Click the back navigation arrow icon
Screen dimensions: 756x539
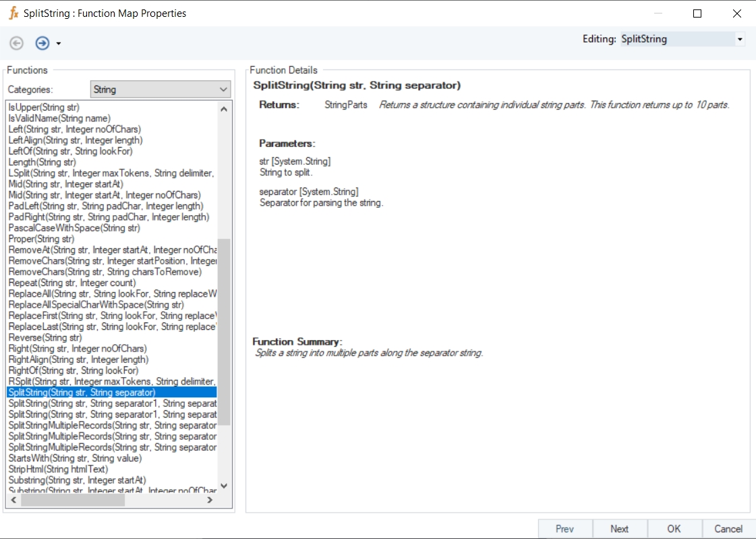(17, 43)
